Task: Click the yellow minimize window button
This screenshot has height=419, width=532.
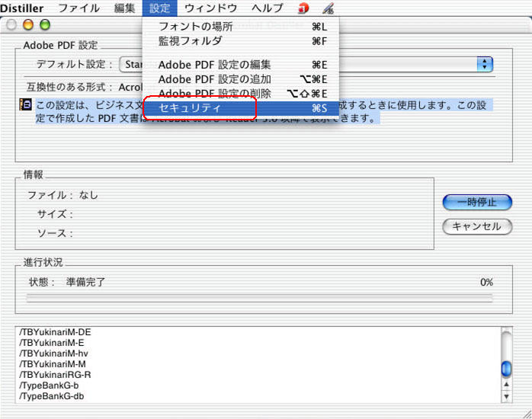Action: 28,24
